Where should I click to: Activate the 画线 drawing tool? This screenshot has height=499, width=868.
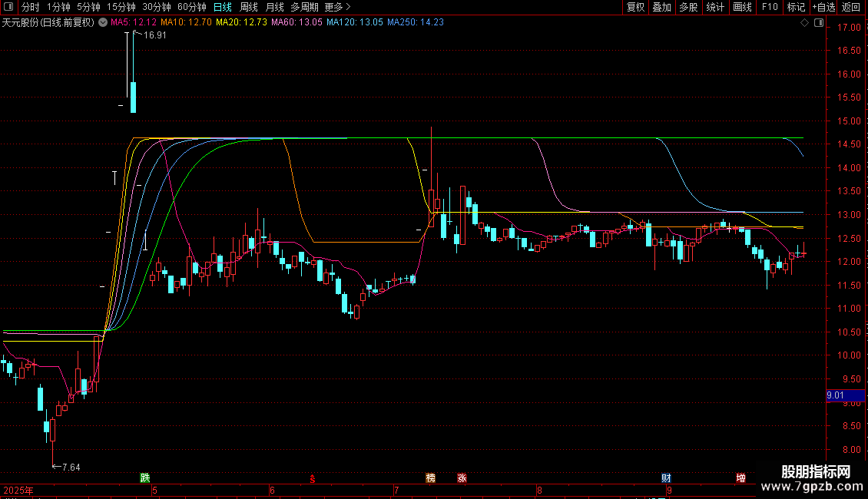click(x=742, y=7)
